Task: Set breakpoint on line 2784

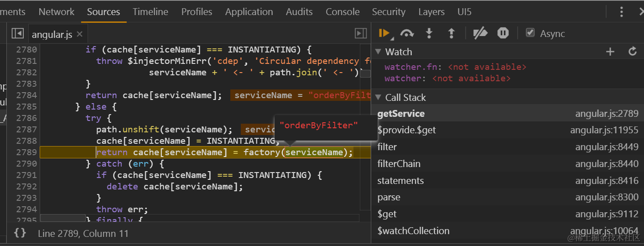Action: coord(26,95)
